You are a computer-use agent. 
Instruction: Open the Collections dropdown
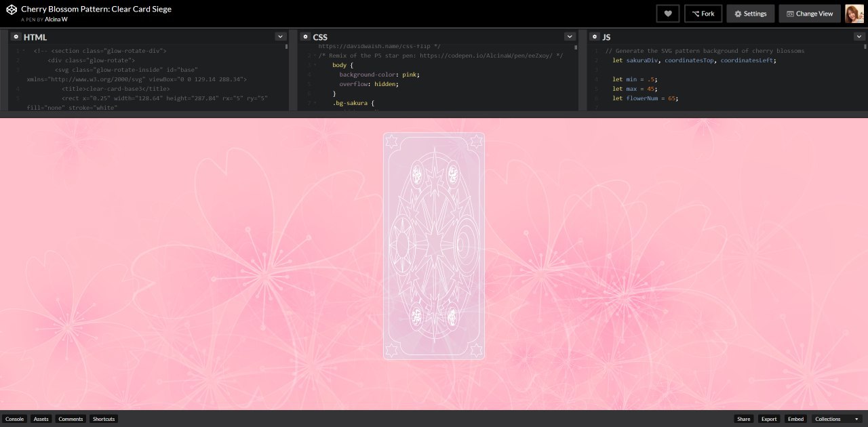tap(837, 419)
